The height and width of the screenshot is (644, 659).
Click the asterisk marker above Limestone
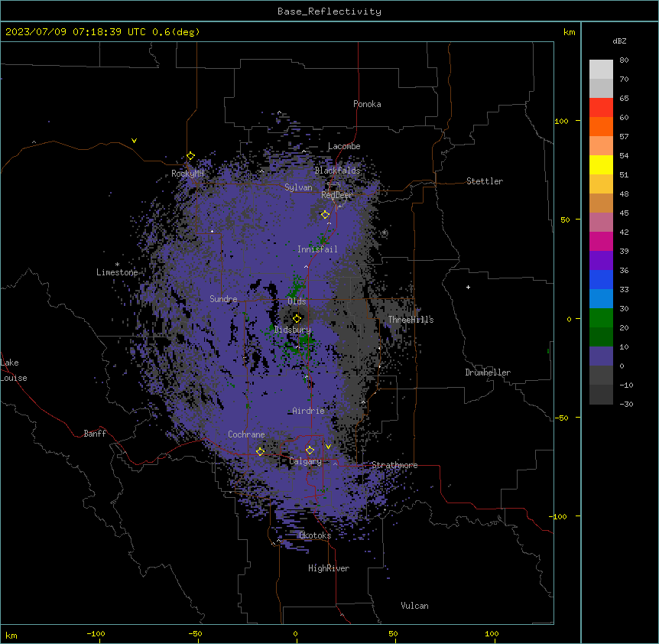(x=117, y=265)
